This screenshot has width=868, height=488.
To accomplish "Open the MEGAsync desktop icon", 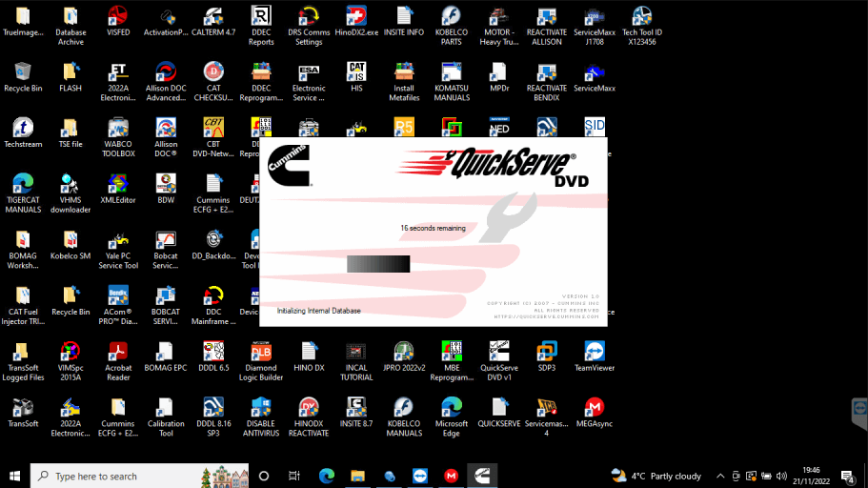I will (595, 409).
